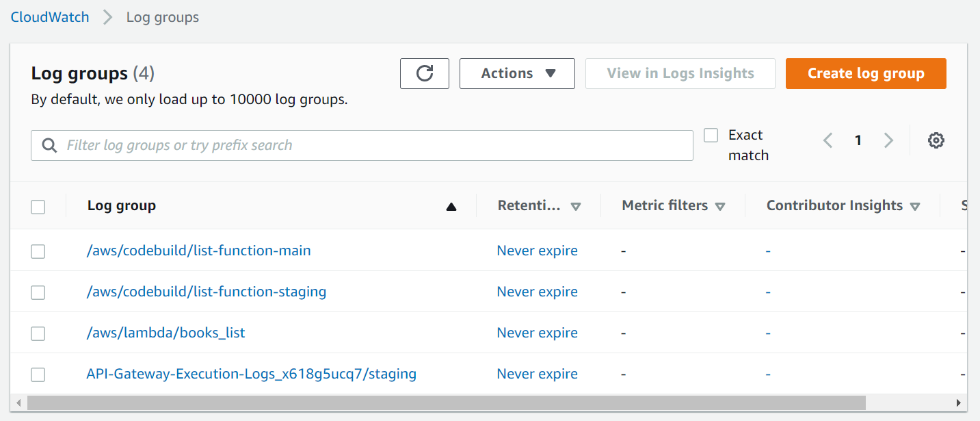Viewport: 980px width, 421px height.
Task: Open the table preferences gear icon
Action: tap(936, 140)
